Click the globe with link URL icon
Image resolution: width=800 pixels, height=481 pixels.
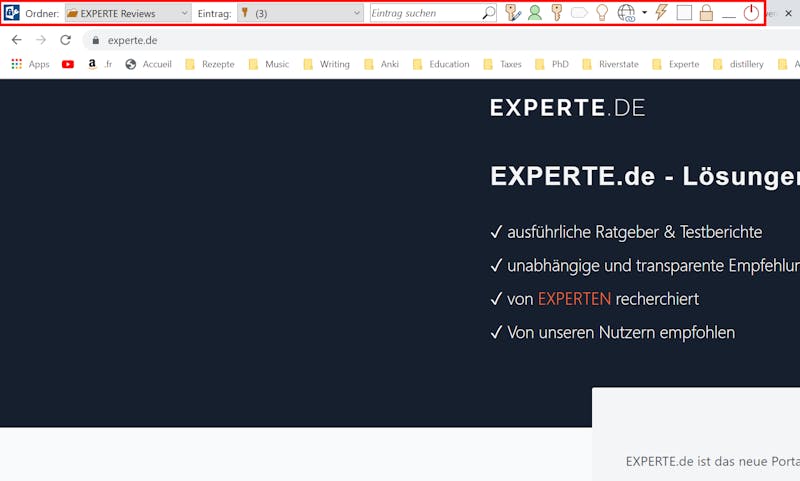pos(626,13)
